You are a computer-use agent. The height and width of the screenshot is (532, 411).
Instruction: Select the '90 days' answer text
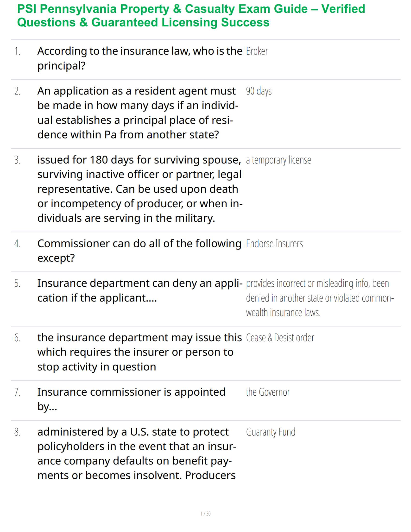(259, 91)
